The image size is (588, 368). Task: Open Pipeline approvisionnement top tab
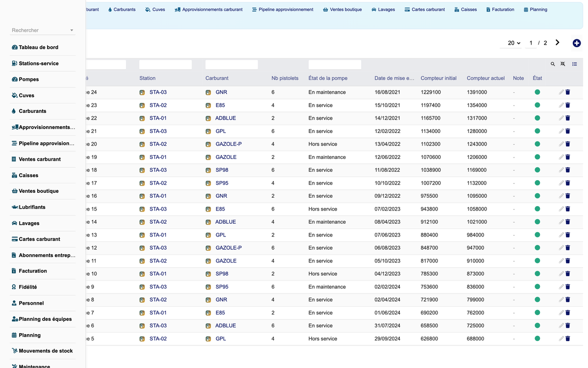tap(283, 9)
